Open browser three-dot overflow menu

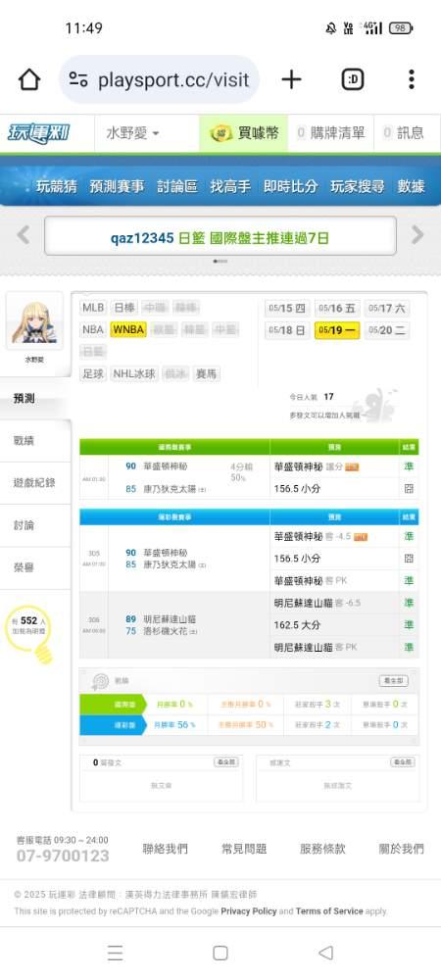pyautogui.click(x=411, y=79)
